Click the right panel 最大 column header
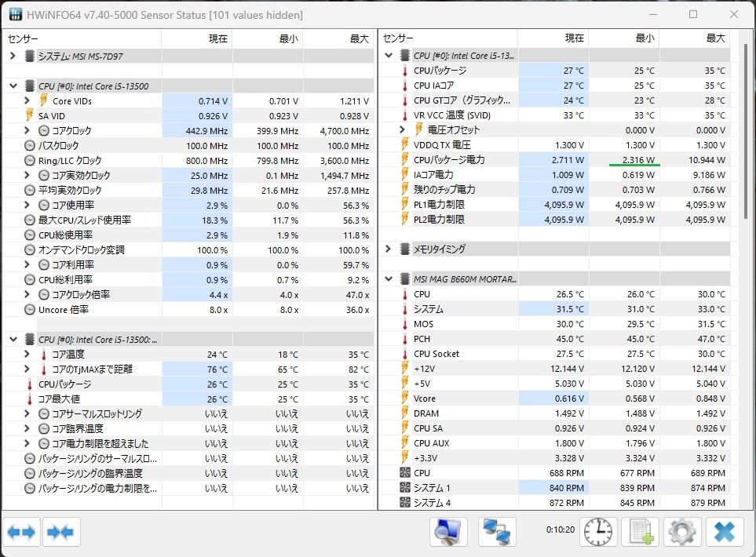The width and height of the screenshot is (756, 557). [x=695, y=38]
